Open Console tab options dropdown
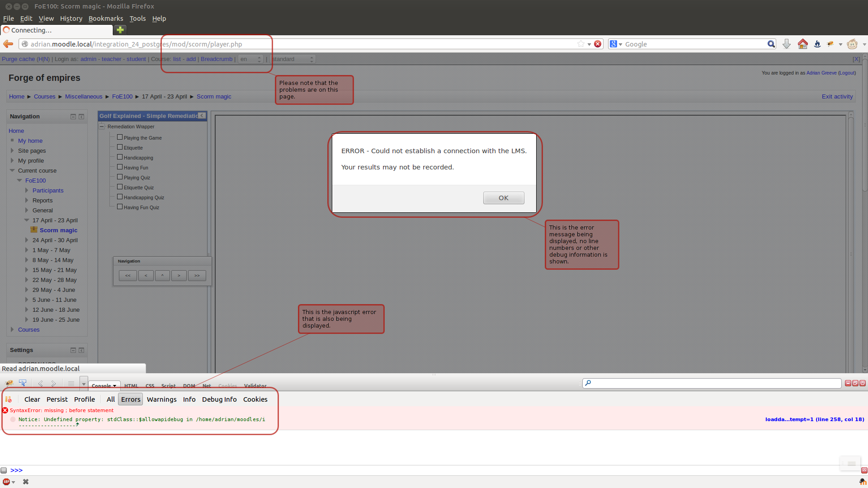Image resolution: width=868 pixels, height=488 pixels. (x=114, y=386)
